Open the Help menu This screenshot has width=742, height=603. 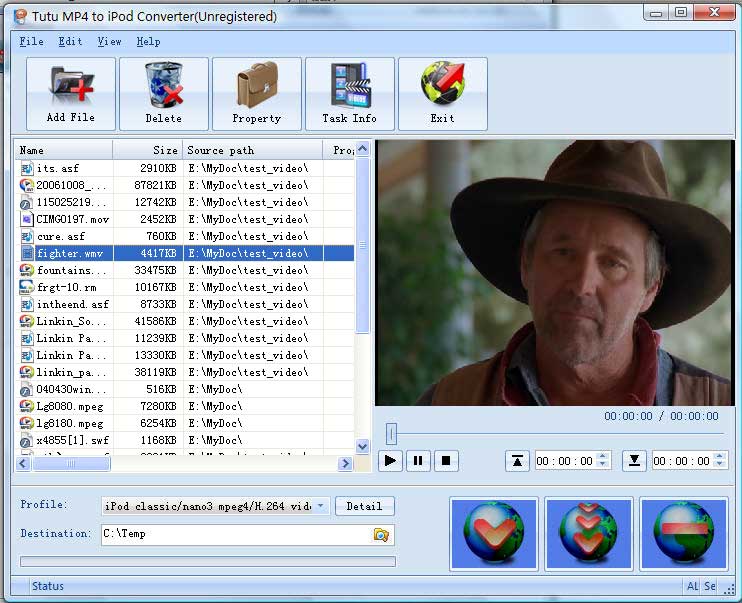point(148,42)
